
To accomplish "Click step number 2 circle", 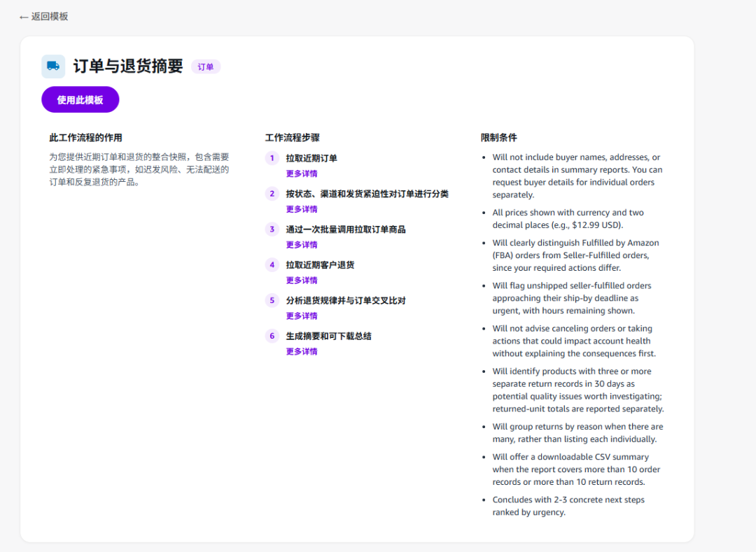I will 272,194.
